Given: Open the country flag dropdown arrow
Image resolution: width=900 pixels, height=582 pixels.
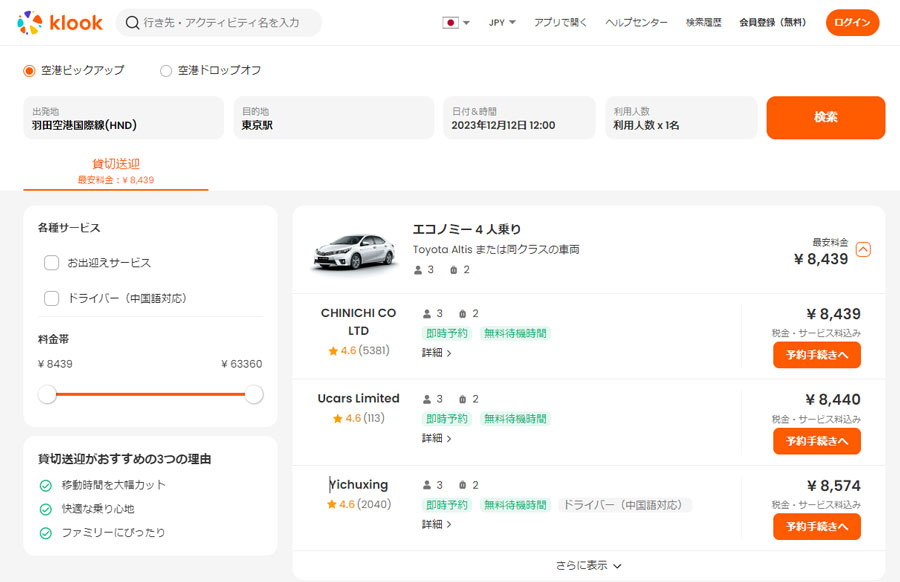Looking at the screenshot, I should 467,23.
